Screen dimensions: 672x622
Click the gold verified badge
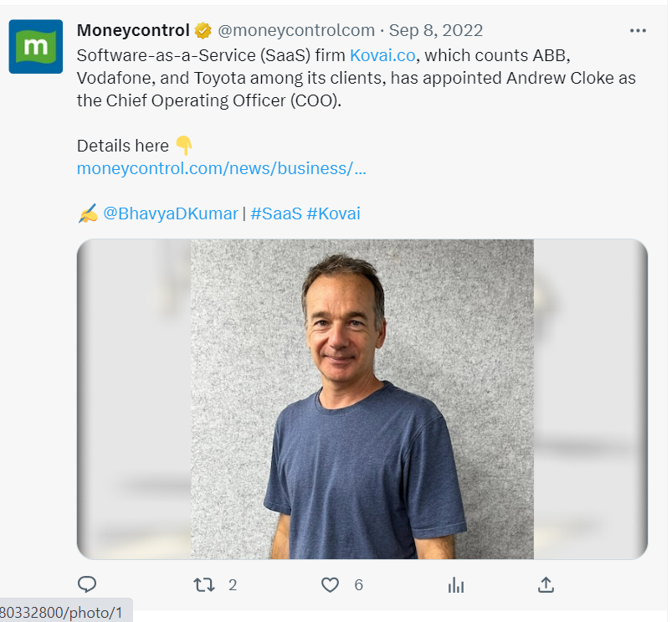203,31
